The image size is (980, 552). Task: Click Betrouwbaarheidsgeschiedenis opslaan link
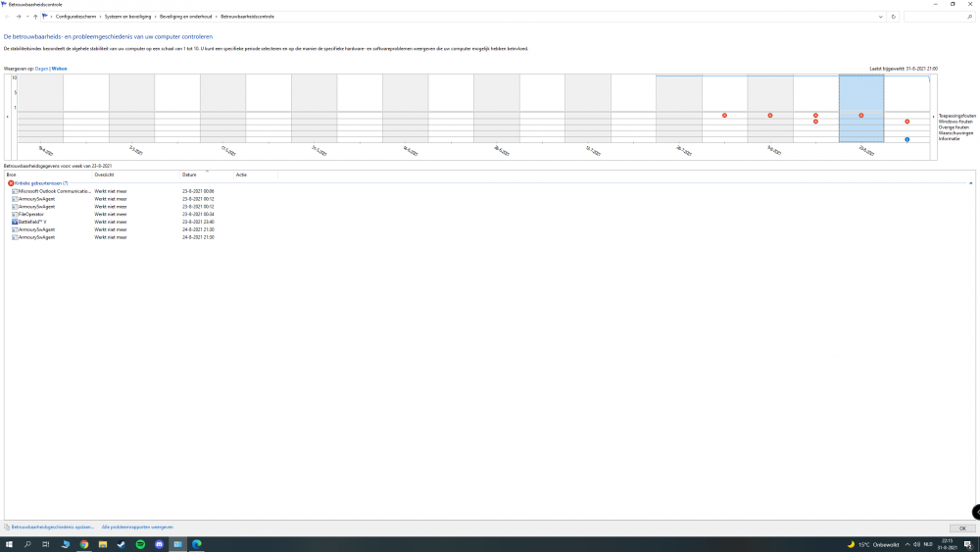[x=53, y=527]
